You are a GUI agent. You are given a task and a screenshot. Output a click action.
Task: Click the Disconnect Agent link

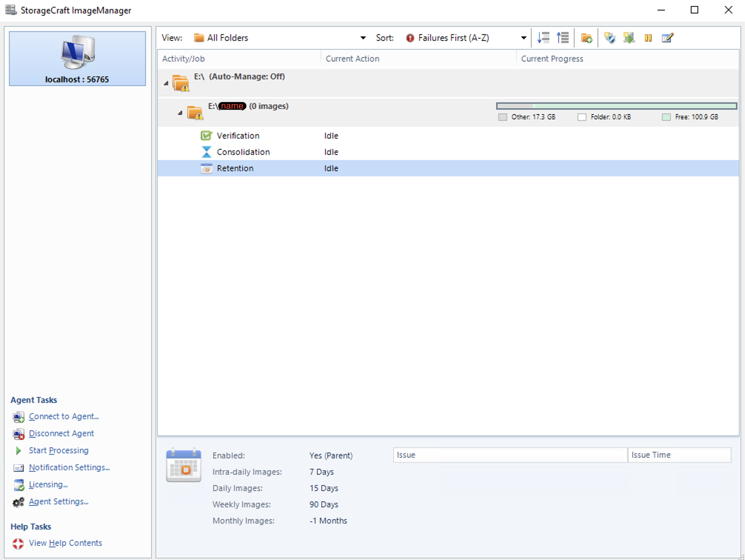(x=61, y=433)
